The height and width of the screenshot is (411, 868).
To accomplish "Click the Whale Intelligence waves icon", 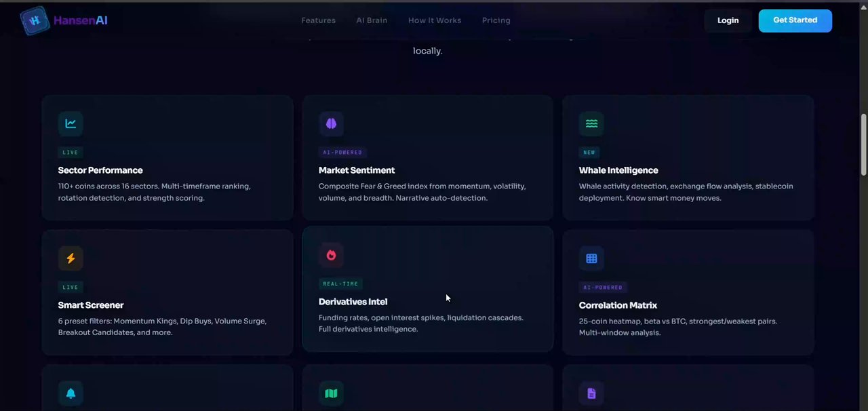I will [x=591, y=123].
